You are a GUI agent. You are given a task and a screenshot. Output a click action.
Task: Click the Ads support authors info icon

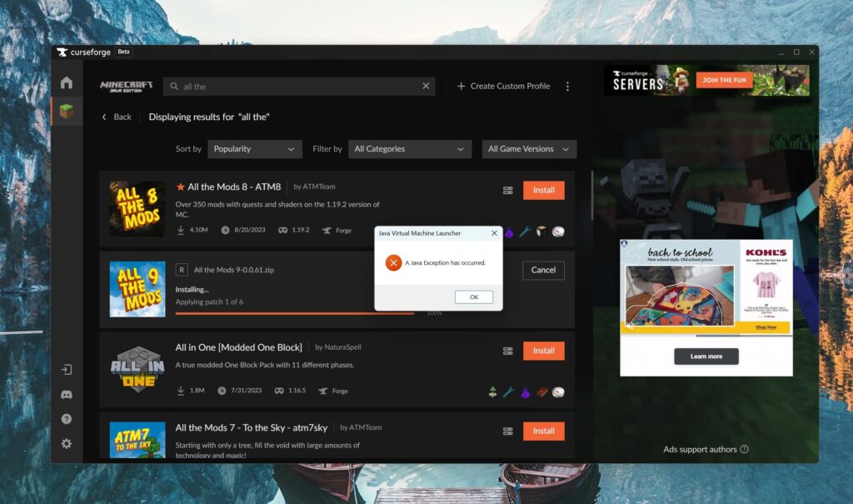point(744,449)
